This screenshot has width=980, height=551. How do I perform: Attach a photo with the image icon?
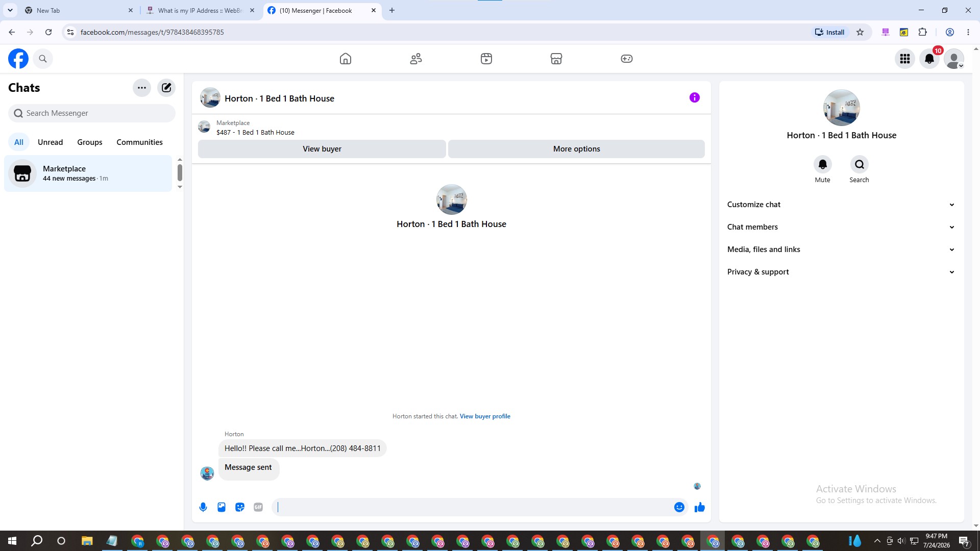coord(222,507)
